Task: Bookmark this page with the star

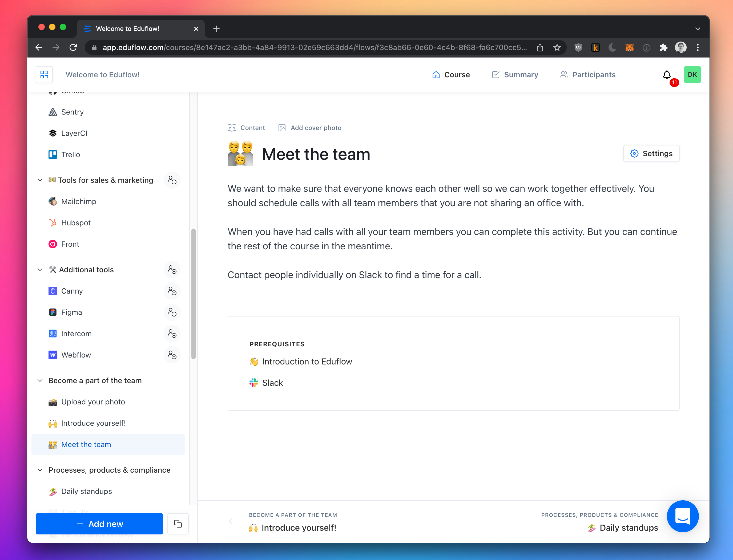Action: click(557, 48)
